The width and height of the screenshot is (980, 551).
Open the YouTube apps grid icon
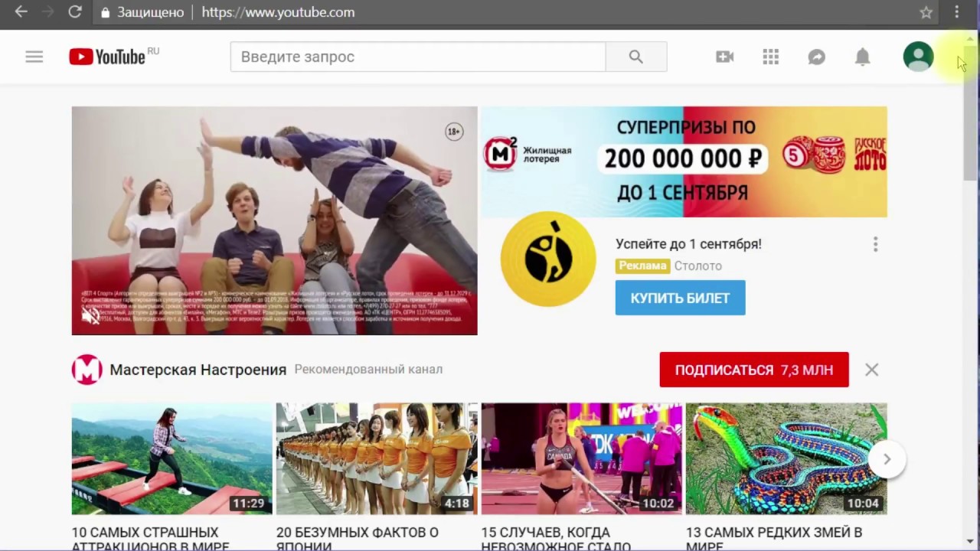pyautogui.click(x=770, y=57)
